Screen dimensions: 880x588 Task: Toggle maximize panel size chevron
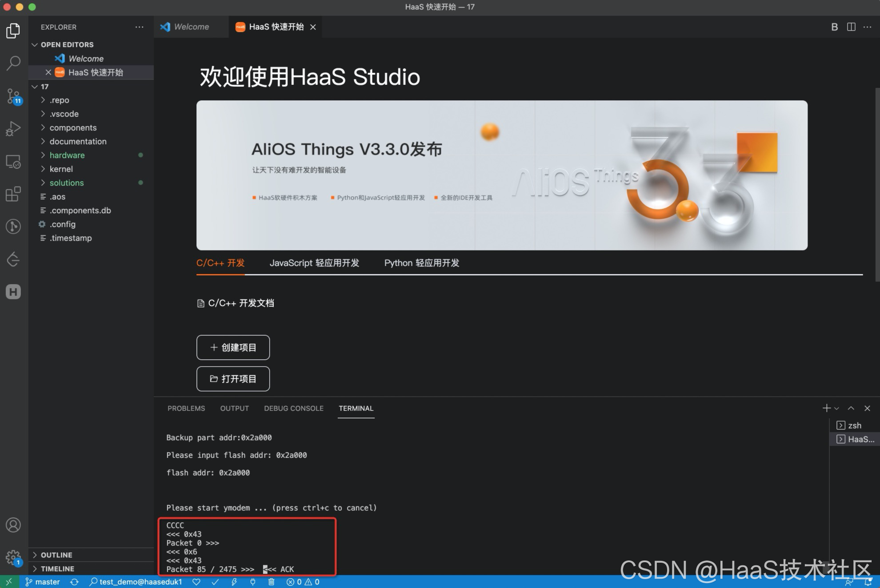coord(851,408)
